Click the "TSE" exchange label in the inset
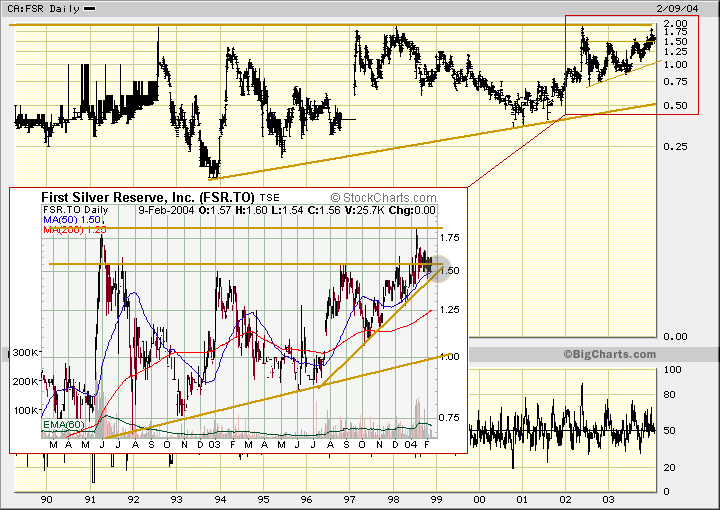Image resolution: width=720 pixels, height=510 pixels. coord(270,198)
